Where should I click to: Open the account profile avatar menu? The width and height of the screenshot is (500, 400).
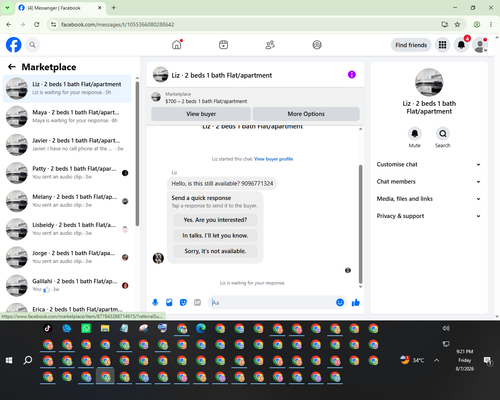[480, 45]
